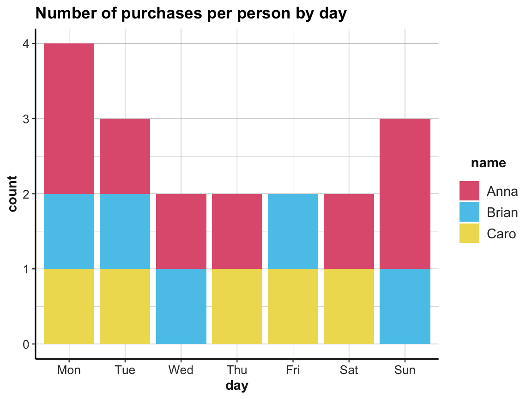Click the 'name' legend heading
532x399 pixels.
click(x=488, y=163)
